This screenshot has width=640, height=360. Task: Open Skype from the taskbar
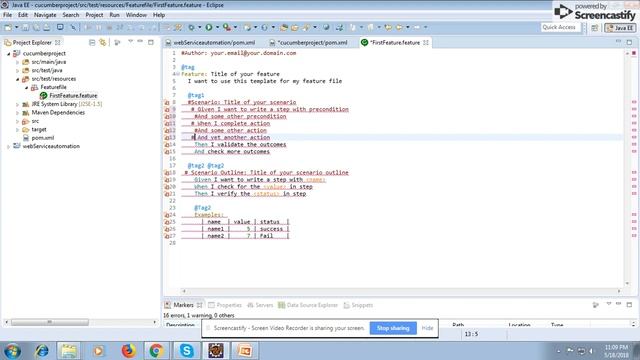point(187,351)
